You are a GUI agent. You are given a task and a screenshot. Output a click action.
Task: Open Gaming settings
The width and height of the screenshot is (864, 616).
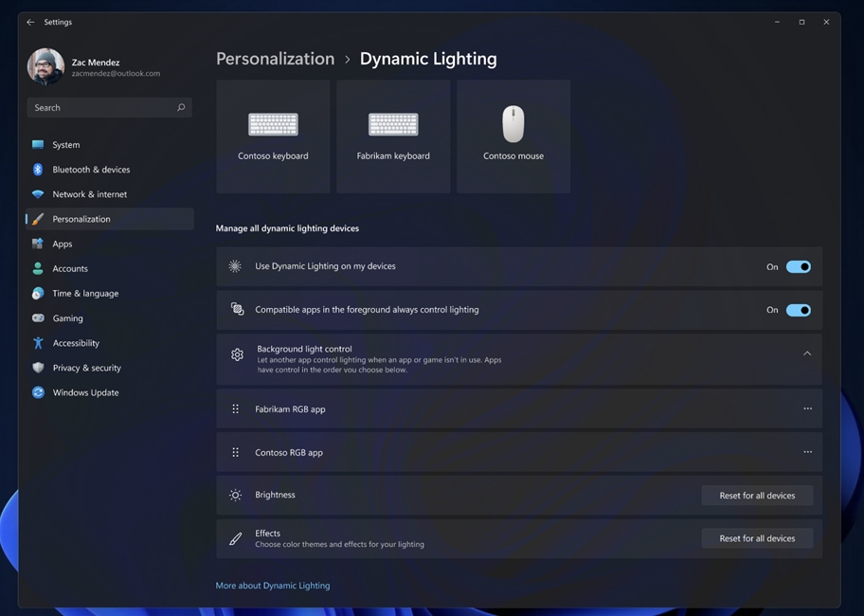65,317
